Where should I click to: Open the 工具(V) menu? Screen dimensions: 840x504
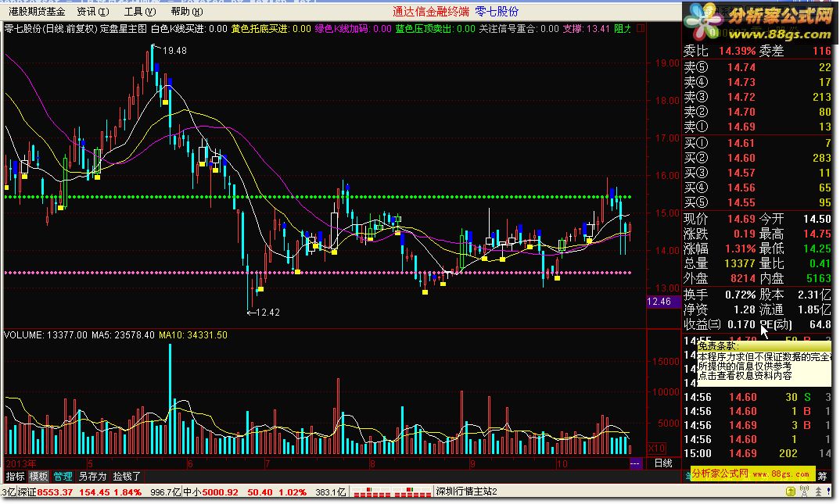pyautogui.click(x=140, y=11)
